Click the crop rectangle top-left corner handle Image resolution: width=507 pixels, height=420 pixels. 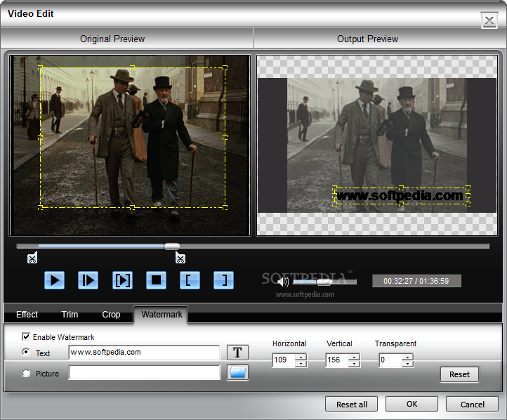click(41, 67)
